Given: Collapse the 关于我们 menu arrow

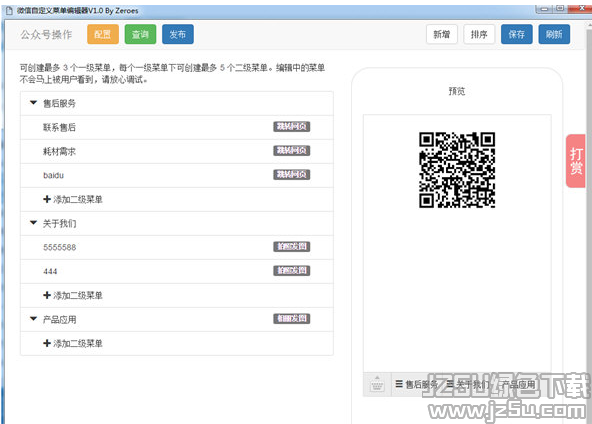Looking at the screenshot, I should 33,223.
